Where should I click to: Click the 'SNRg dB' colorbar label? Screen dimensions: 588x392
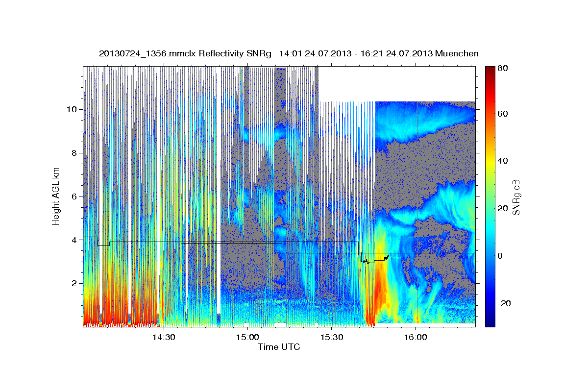(x=516, y=197)
